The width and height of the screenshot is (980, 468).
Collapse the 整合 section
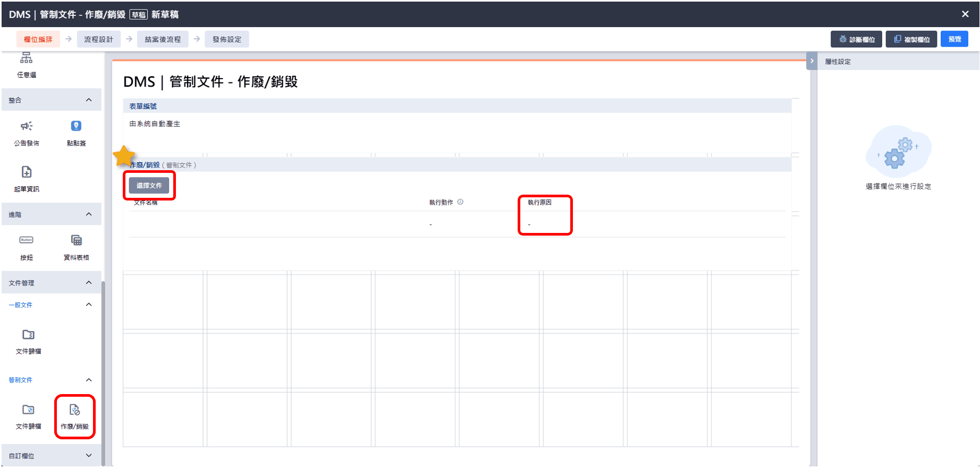[x=89, y=100]
